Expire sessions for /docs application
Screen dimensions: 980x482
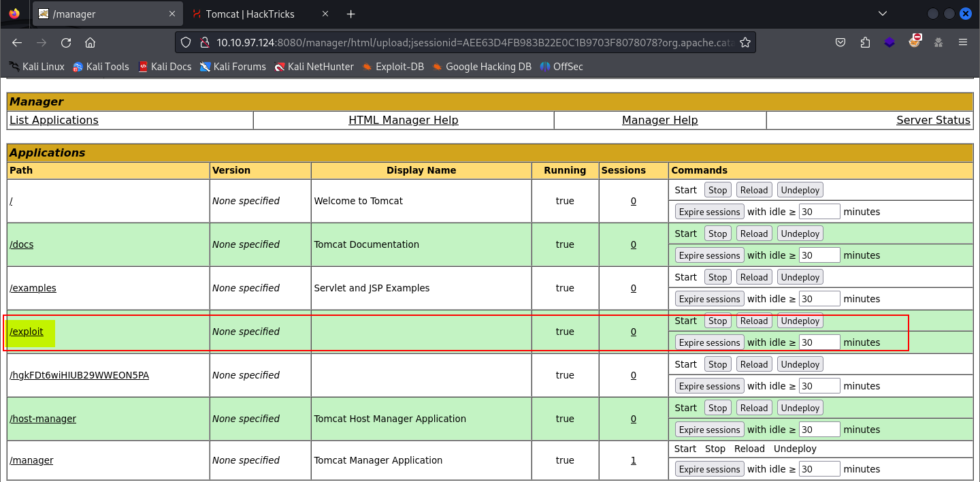pyautogui.click(x=709, y=255)
